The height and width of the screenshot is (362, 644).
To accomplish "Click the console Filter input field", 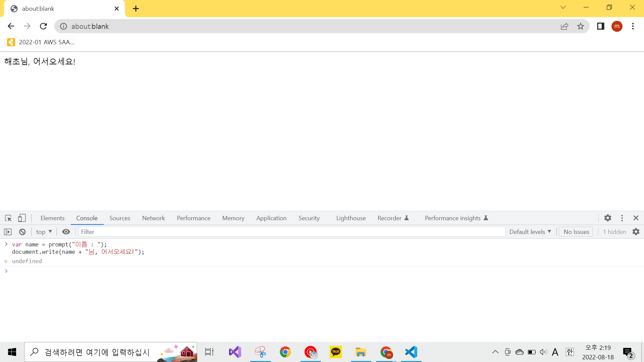I will coord(292,232).
